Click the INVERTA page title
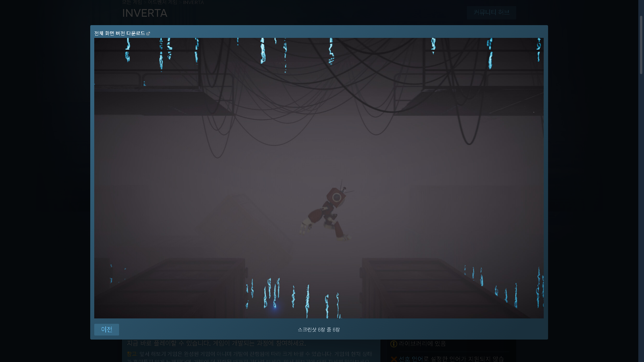The width and height of the screenshot is (644, 362). point(145,13)
